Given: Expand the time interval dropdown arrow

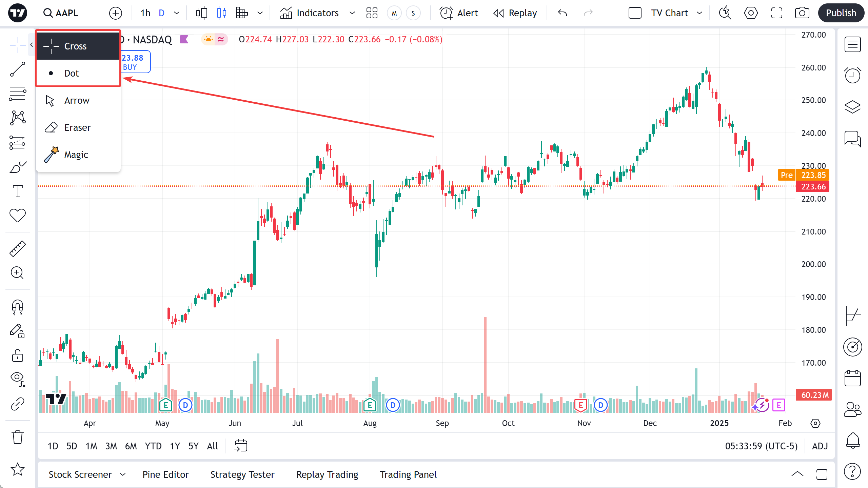Looking at the screenshot, I should coord(177,13).
